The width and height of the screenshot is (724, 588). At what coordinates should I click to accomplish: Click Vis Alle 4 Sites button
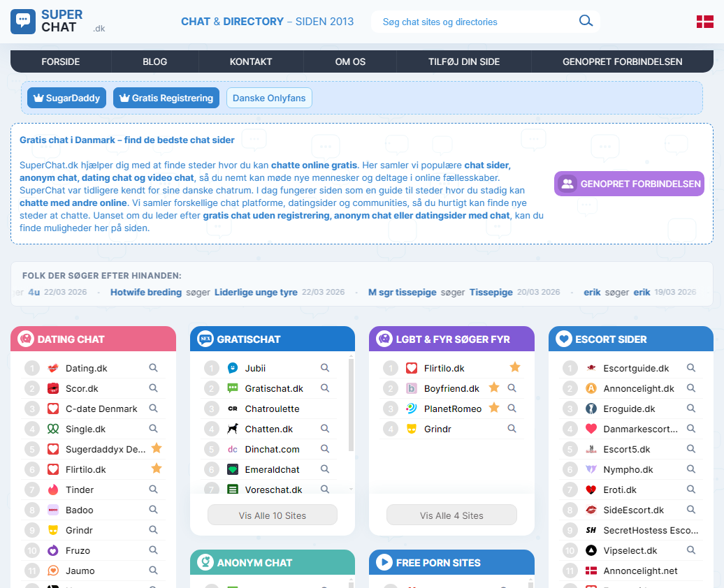pos(451,515)
